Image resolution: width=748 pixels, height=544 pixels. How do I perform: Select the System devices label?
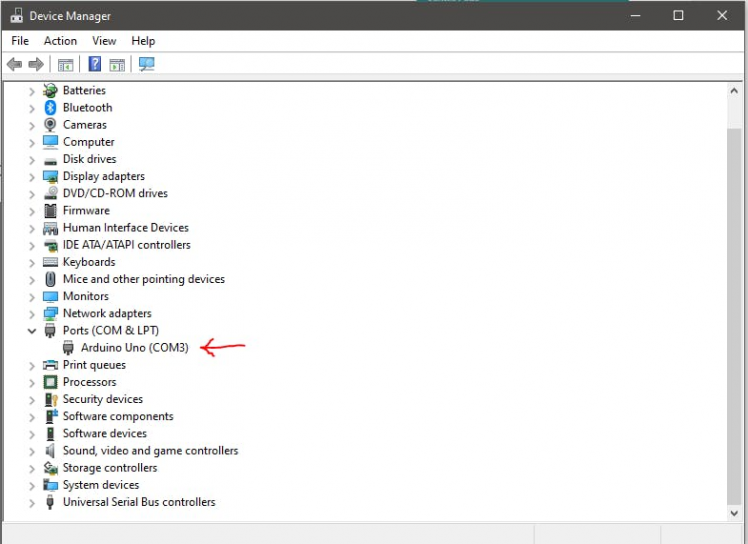(x=101, y=485)
